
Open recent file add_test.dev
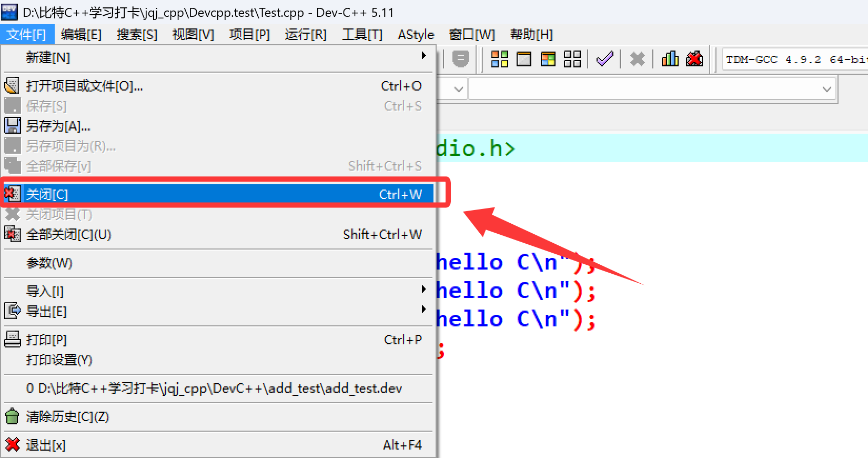218,389
